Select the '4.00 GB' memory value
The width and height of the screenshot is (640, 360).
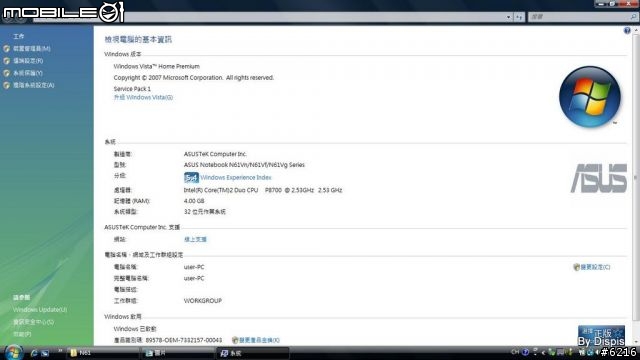tap(194, 201)
